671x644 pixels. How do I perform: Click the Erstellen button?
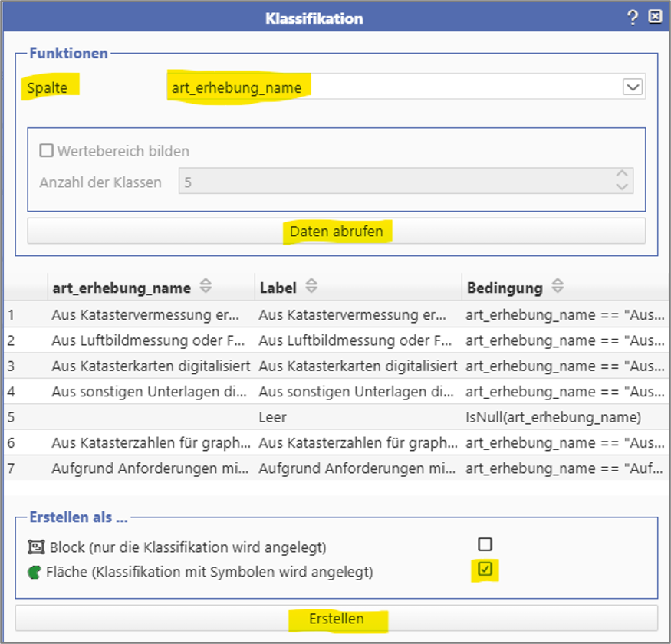tap(337, 619)
